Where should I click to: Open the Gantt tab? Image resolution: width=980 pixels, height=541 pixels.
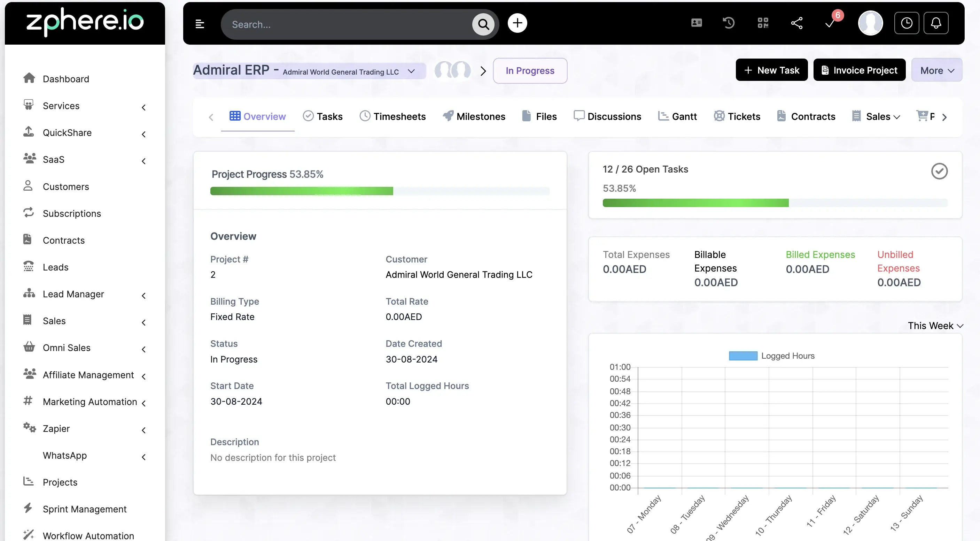pyautogui.click(x=678, y=116)
